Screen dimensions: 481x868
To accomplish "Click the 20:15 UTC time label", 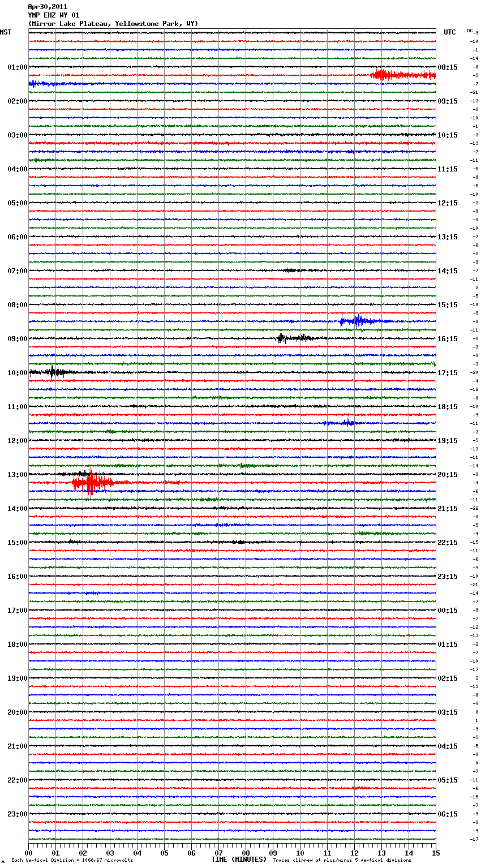I will (448, 475).
